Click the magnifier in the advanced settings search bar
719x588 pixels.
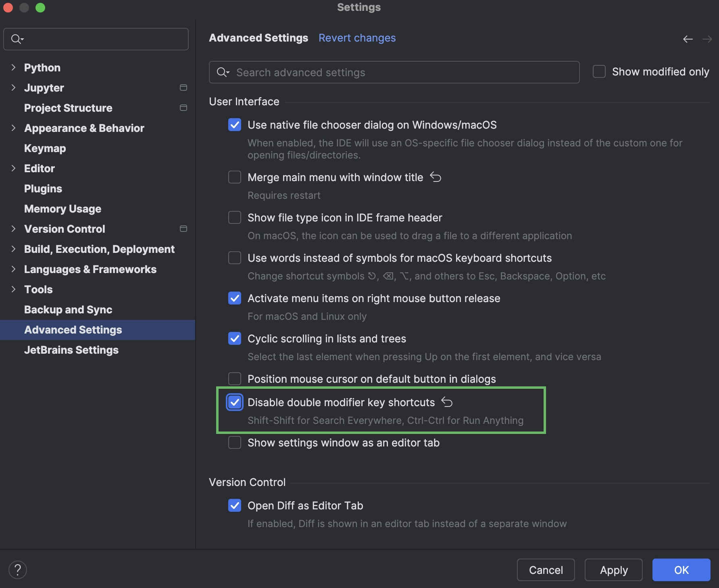click(x=222, y=72)
